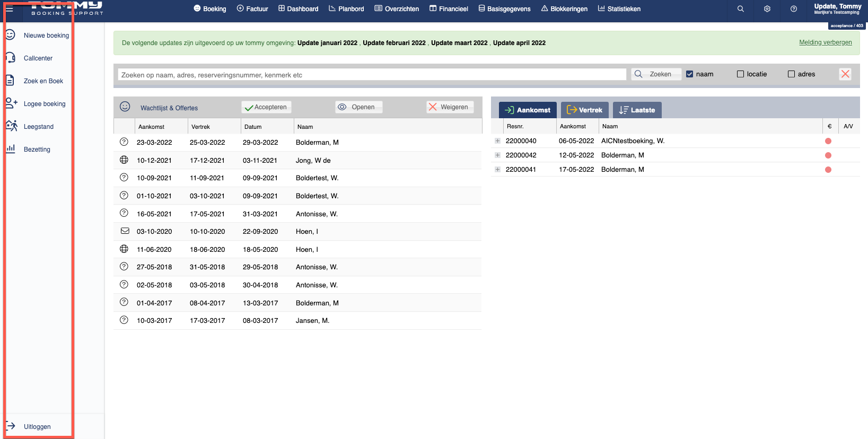Click question icon for Boldertest 10-09-2021 row

click(x=124, y=178)
